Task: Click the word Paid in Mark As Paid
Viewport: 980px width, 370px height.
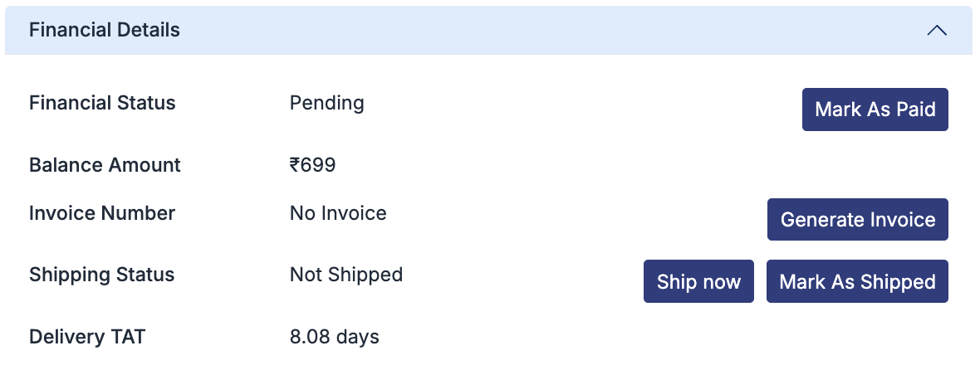Action: click(916, 110)
